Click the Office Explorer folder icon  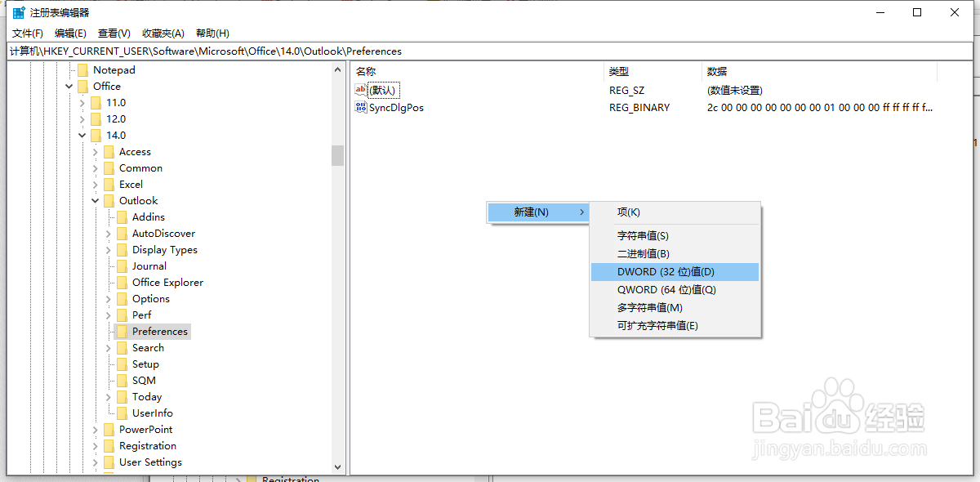coord(122,282)
